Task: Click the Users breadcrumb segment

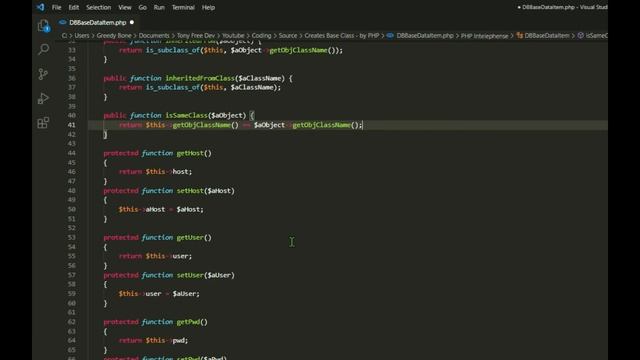Action: tap(82, 36)
